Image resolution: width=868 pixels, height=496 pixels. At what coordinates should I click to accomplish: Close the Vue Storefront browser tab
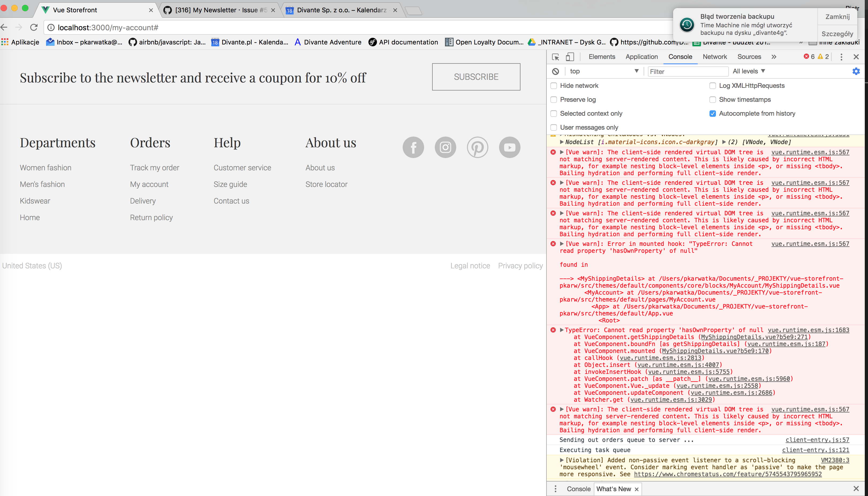[x=151, y=10]
